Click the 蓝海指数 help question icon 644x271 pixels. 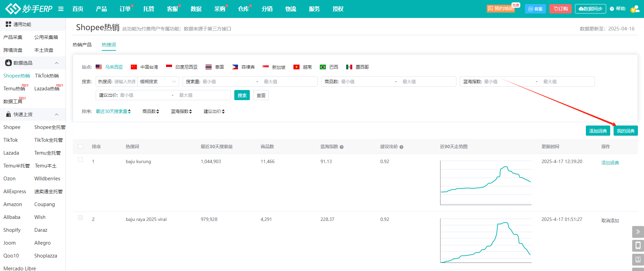click(x=342, y=147)
